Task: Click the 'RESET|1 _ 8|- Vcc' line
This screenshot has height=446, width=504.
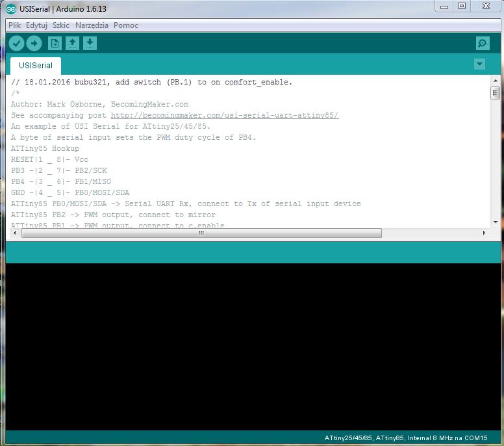Action: tap(49, 159)
